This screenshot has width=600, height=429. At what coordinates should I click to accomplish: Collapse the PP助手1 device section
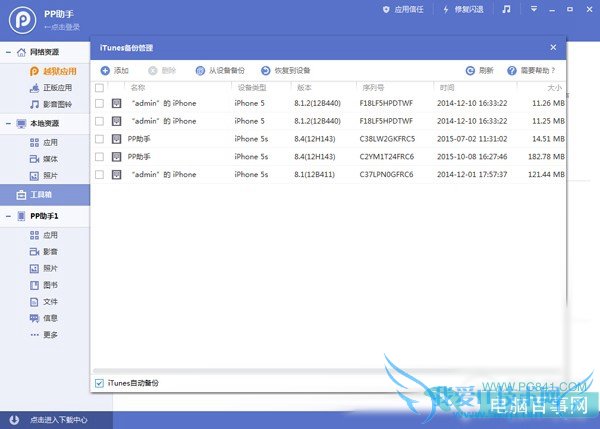coord(8,216)
